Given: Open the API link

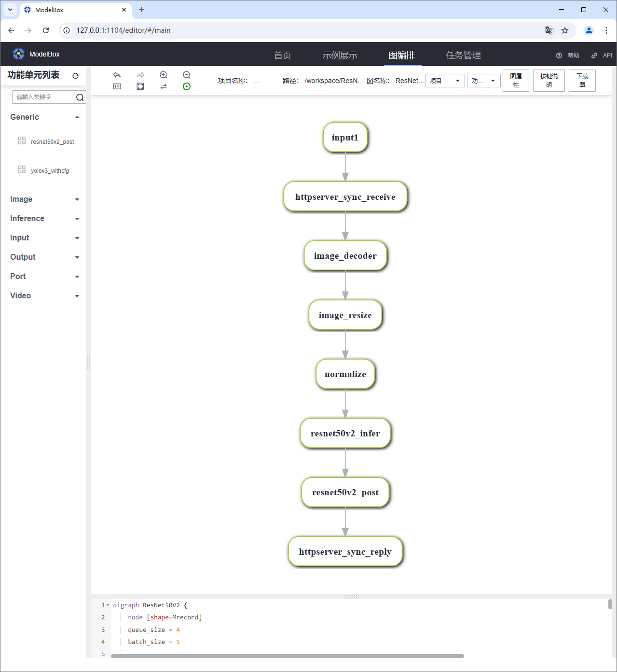Looking at the screenshot, I should coord(602,56).
